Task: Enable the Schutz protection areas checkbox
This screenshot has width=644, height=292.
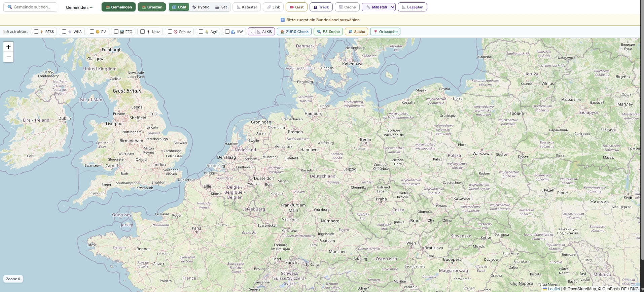Action: pyautogui.click(x=170, y=32)
